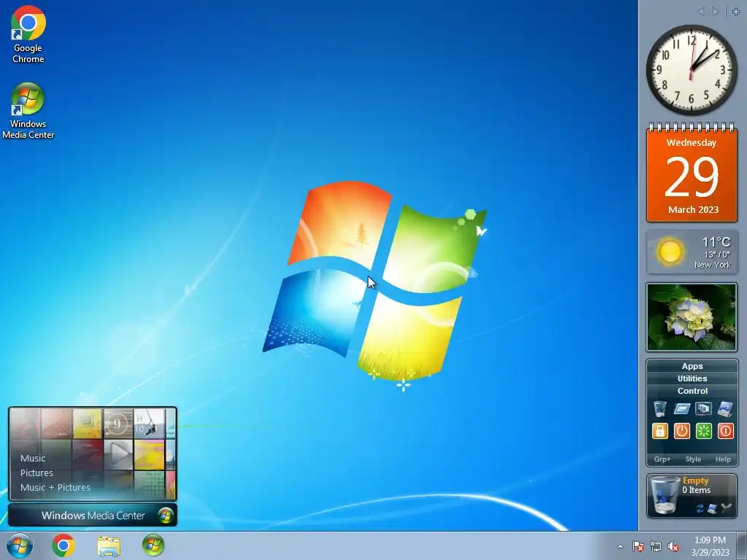Click the red shutdown icon
The image size is (747, 560).
point(726,431)
